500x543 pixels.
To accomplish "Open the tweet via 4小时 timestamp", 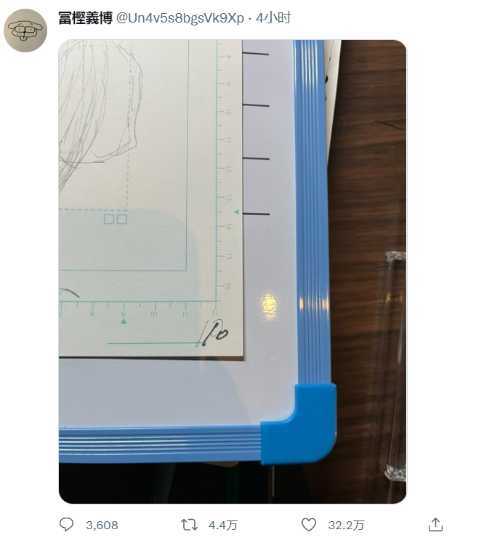I will 273,18.
